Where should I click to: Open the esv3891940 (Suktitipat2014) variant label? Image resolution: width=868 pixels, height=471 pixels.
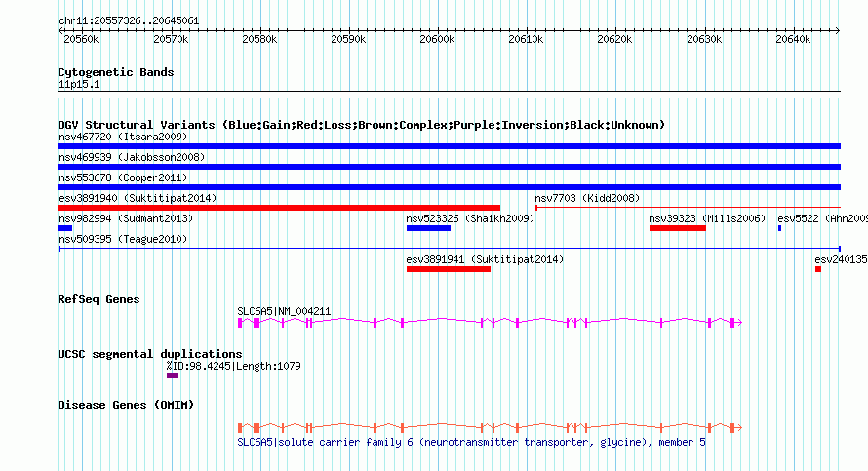[x=138, y=198]
